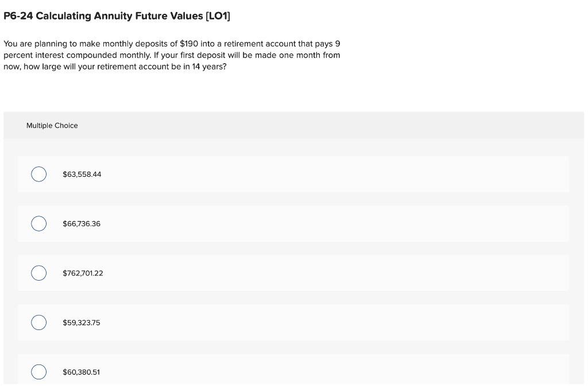Image resolution: width=588 pixels, height=392 pixels.
Task: Select the radio button for $63,558.44
Action: point(38,174)
